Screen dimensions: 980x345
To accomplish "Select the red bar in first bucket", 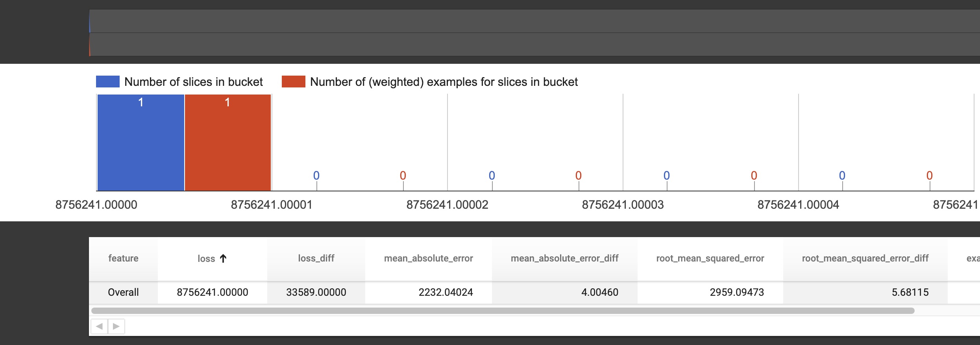I will pyautogui.click(x=227, y=143).
